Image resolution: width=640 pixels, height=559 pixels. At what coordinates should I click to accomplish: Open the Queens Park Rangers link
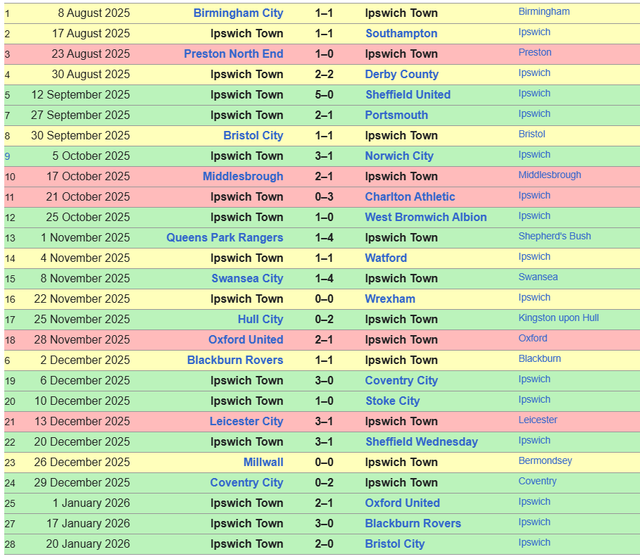point(224,237)
